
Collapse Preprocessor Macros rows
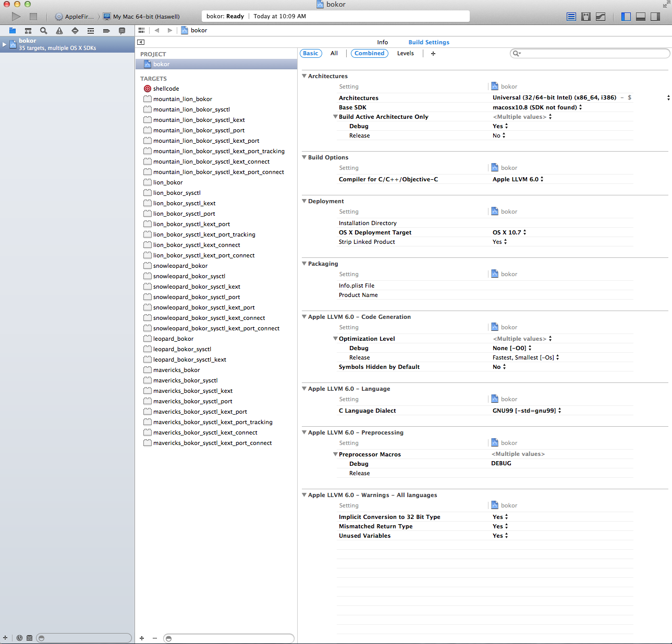pos(335,454)
